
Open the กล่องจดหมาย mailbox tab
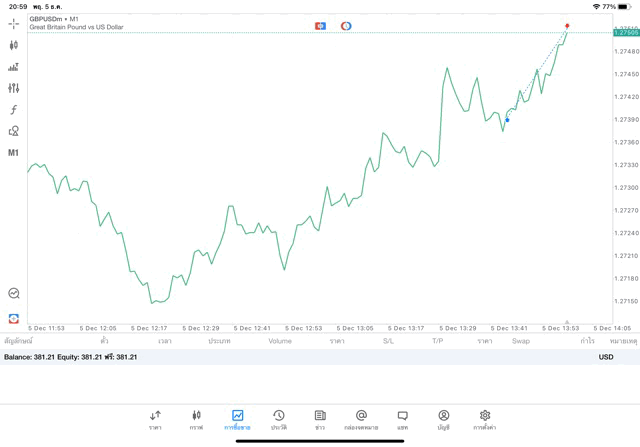point(361,419)
